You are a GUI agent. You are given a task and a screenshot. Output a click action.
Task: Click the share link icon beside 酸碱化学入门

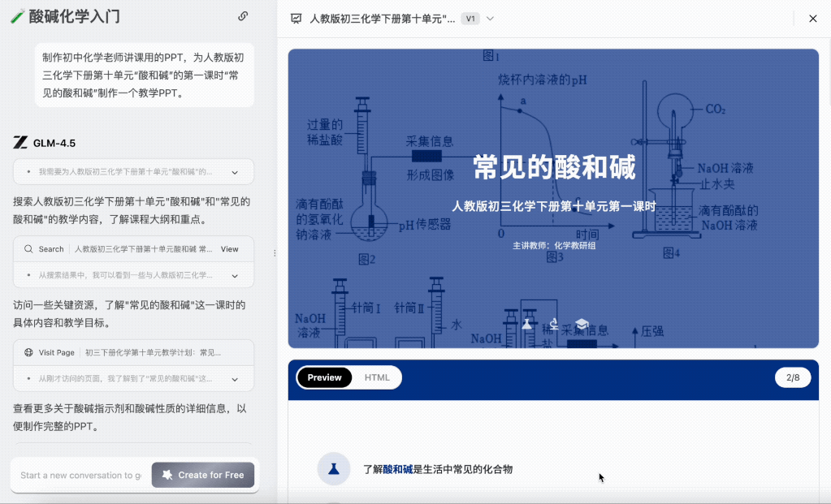[243, 16]
